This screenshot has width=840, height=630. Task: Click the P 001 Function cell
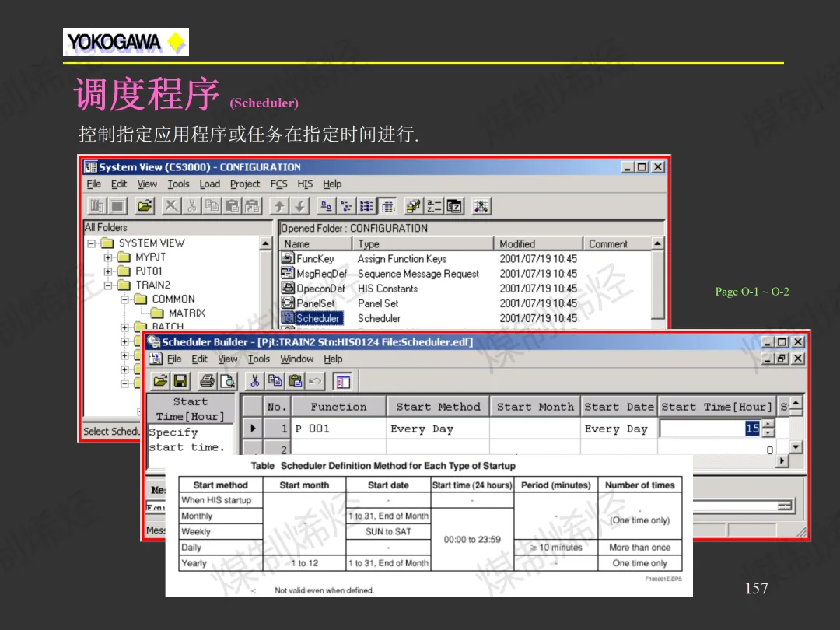click(338, 429)
